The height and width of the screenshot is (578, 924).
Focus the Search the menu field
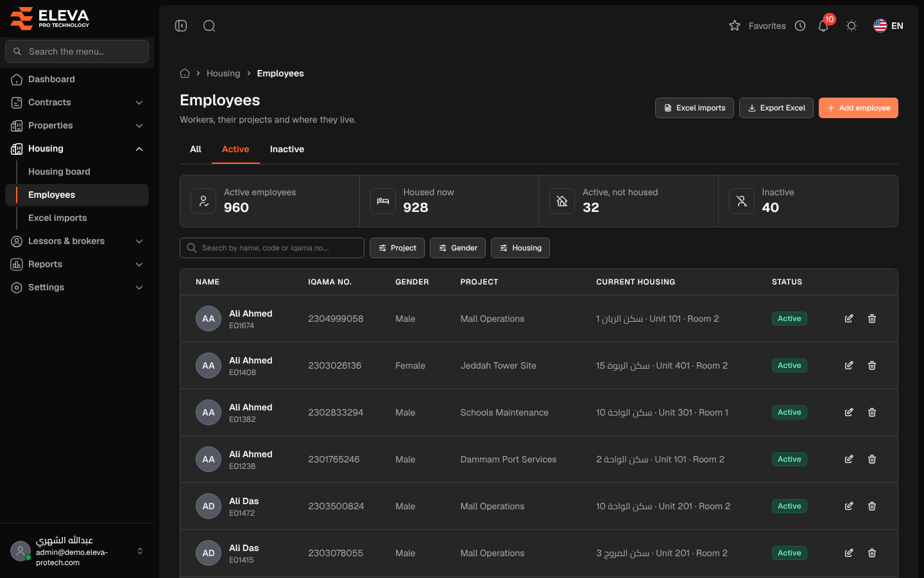point(77,51)
